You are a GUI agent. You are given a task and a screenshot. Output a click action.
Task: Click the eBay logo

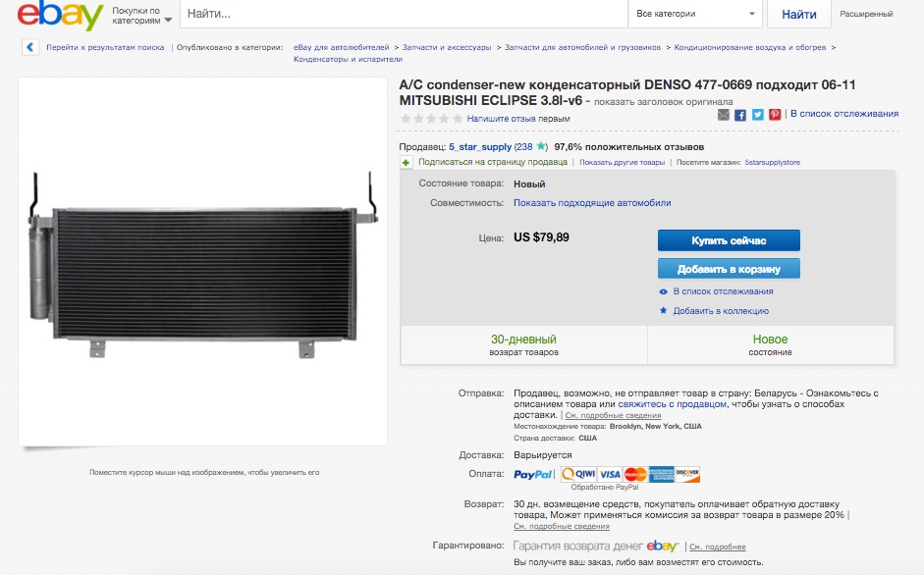tap(60, 14)
